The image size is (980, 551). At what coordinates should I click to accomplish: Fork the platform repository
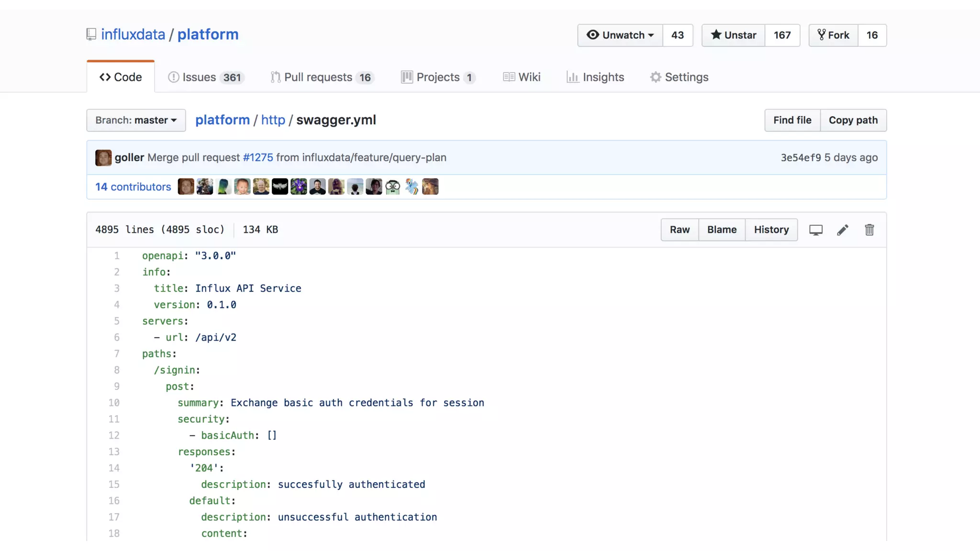click(834, 35)
